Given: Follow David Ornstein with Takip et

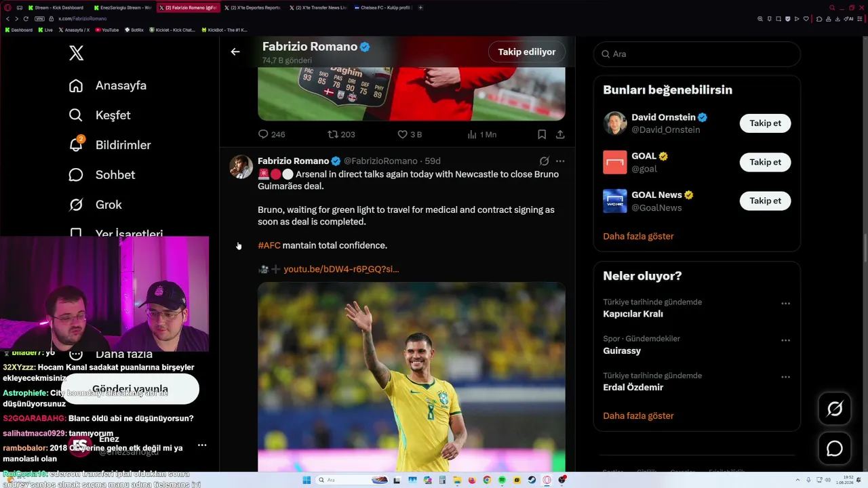Looking at the screenshot, I should [765, 123].
